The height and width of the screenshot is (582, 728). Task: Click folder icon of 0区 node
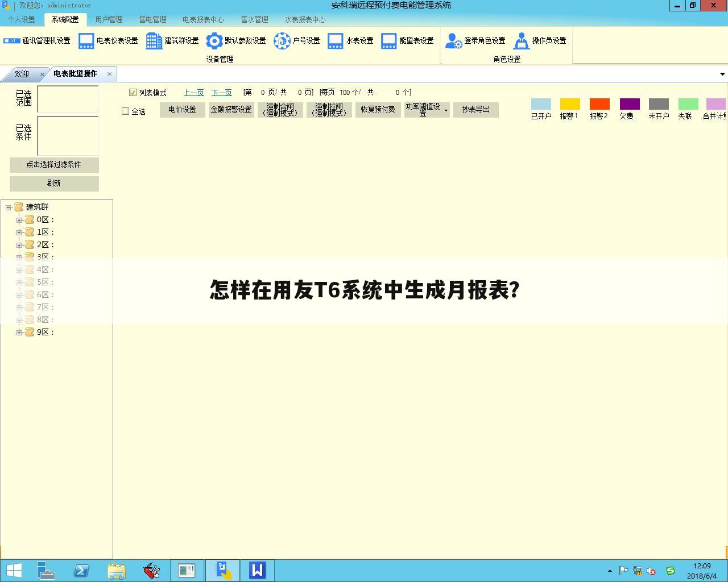click(30, 219)
